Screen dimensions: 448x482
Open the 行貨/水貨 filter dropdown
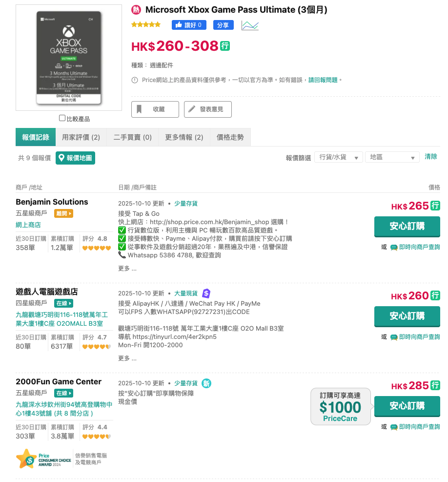(x=338, y=157)
